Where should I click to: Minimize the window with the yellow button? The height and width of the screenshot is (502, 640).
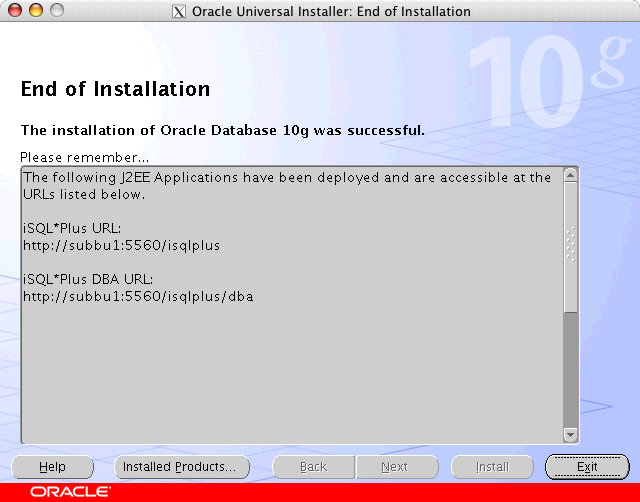[x=35, y=11]
